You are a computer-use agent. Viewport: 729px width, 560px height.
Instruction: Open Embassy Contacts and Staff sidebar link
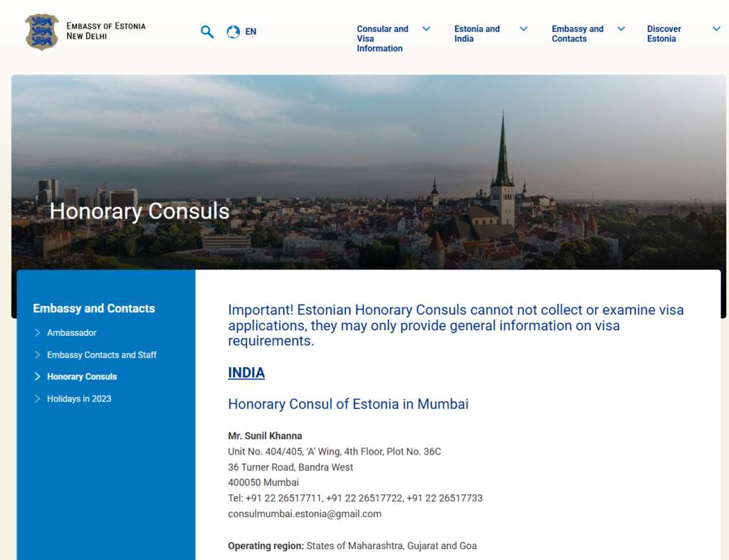pyautogui.click(x=102, y=355)
